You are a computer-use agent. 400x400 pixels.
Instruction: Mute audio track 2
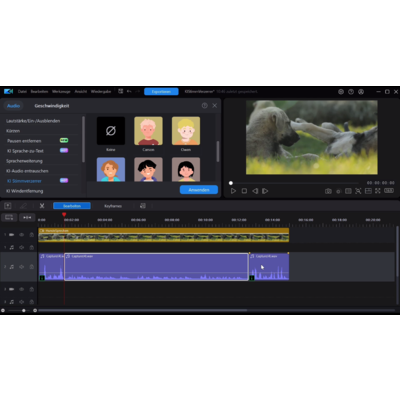point(21,267)
